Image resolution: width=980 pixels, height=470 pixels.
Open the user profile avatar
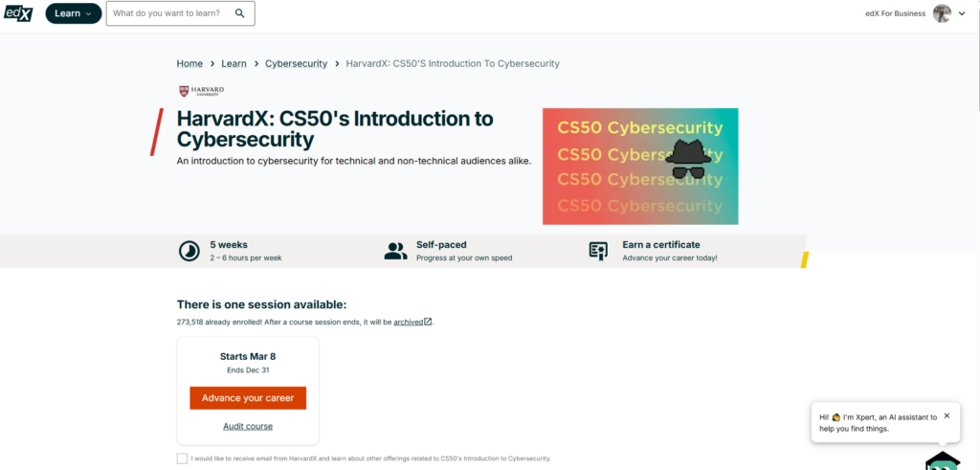942,13
